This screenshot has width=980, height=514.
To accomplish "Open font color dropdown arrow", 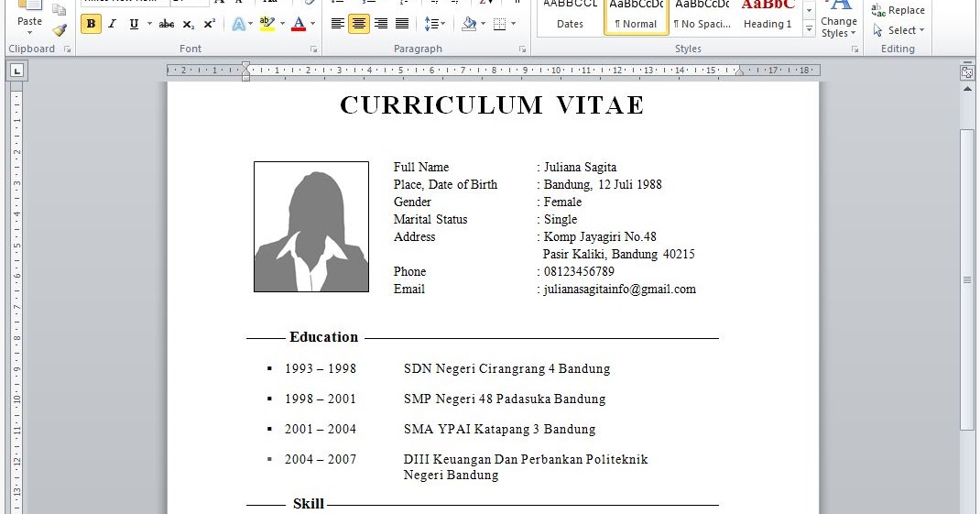I will tap(313, 24).
